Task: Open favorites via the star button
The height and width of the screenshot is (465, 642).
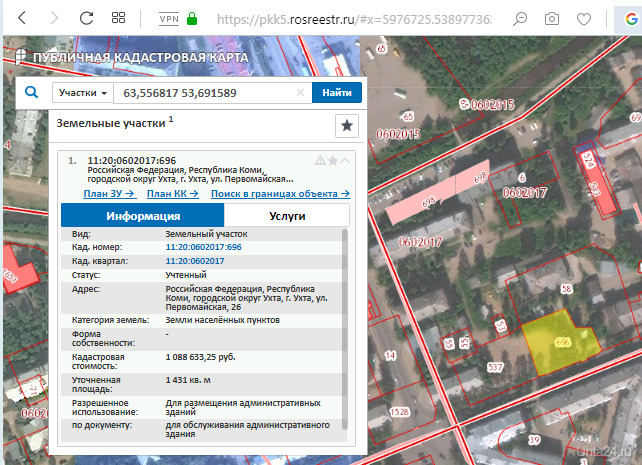Action: click(x=347, y=126)
